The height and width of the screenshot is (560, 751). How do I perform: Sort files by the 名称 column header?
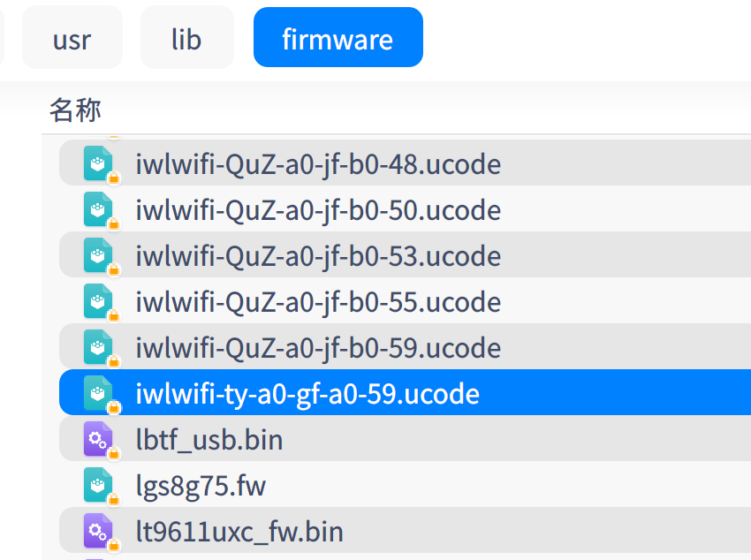[75, 110]
